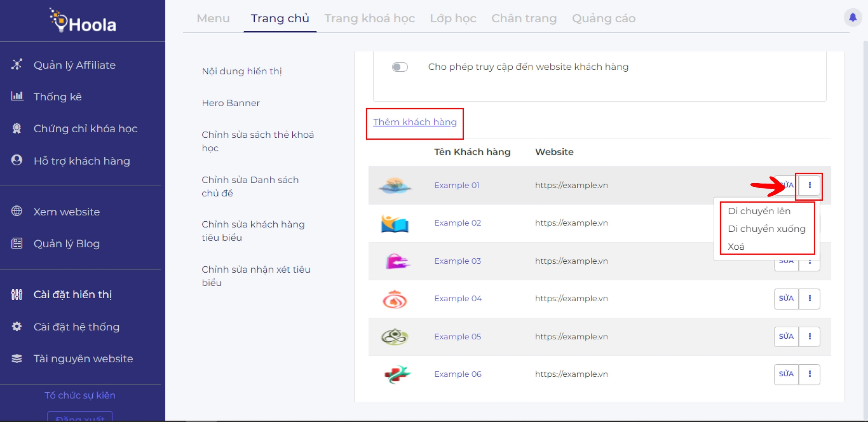
Task: Select Chứng chỉ khóa học badge icon
Action: pos(17,129)
